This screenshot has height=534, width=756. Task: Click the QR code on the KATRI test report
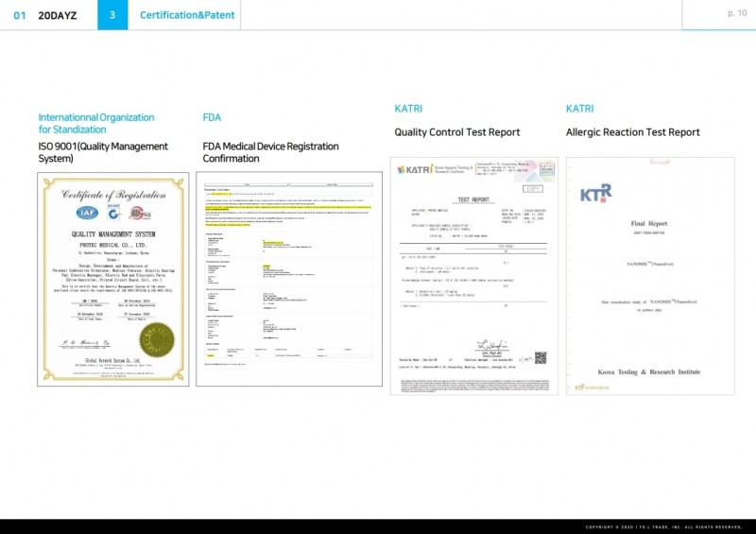pos(540,357)
